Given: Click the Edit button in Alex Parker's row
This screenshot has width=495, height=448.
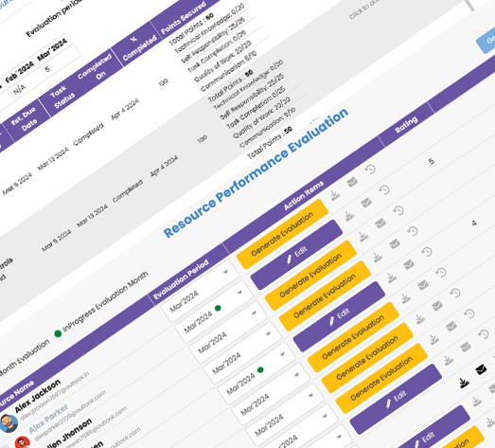Looking at the screenshot, I should pyautogui.click(x=296, y=255).
